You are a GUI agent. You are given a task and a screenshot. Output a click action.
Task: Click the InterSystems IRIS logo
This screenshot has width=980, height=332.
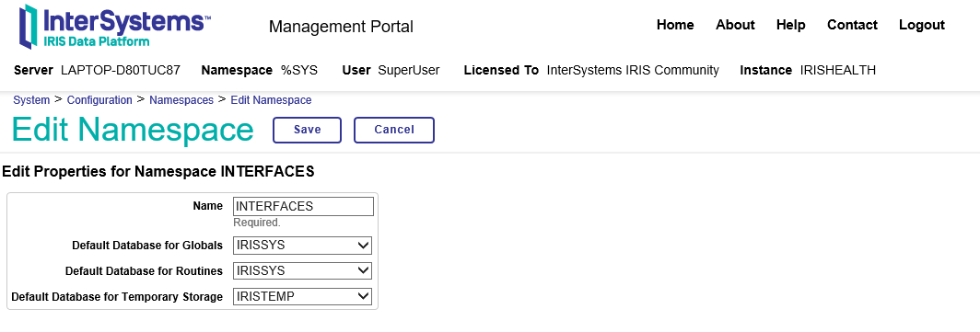tap(114, 26)
